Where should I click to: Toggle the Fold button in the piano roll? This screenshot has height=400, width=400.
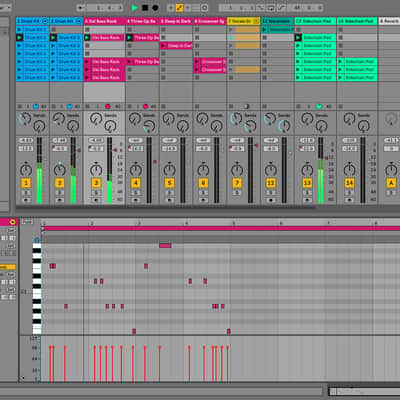[x=27, y=222]
